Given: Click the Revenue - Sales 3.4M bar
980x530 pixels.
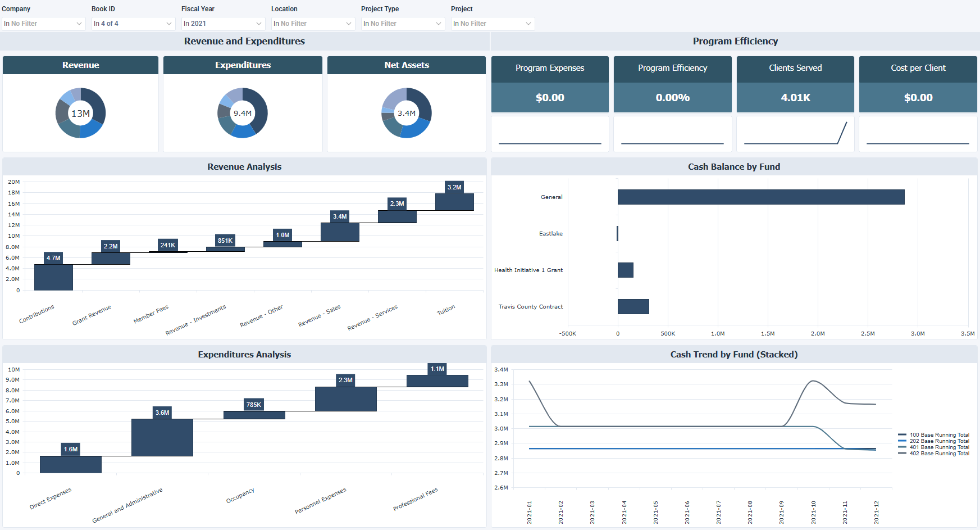Looking at the screenshot, I should pyautogui.click(x=340, y=232).
